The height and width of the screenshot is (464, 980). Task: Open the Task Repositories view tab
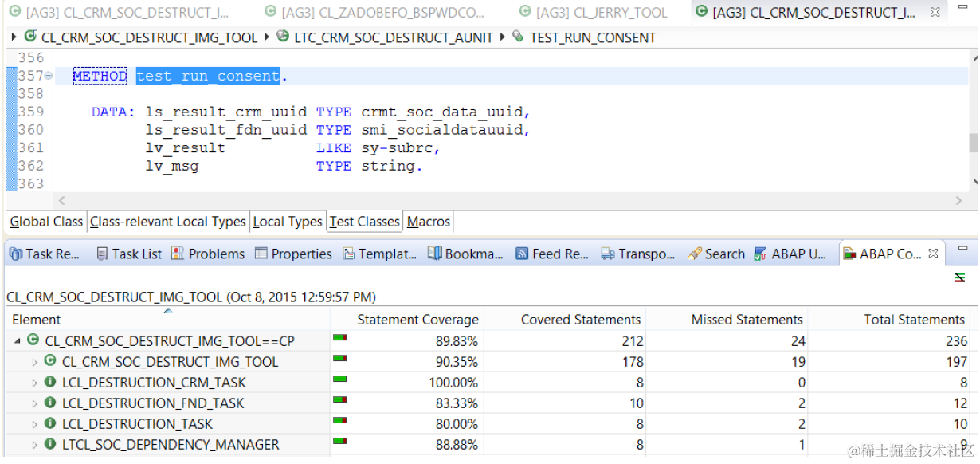45,254
